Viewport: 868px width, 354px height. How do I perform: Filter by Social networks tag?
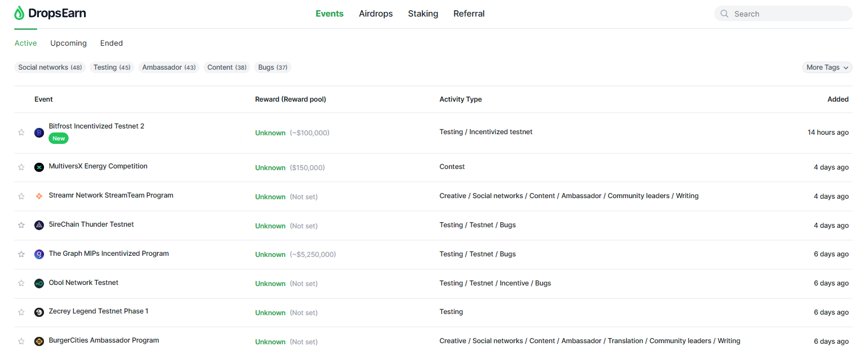coord(50,67)
